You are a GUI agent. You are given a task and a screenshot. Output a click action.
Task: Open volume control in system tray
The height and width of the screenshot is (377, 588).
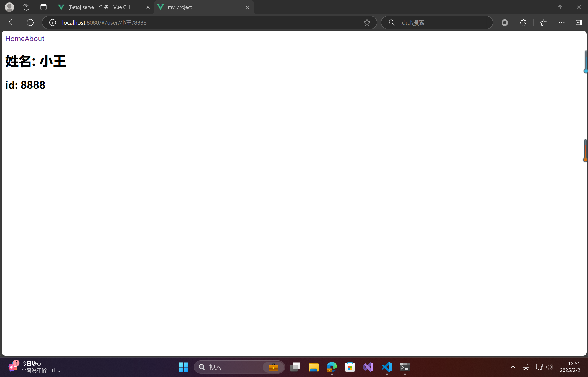point(549,367)
